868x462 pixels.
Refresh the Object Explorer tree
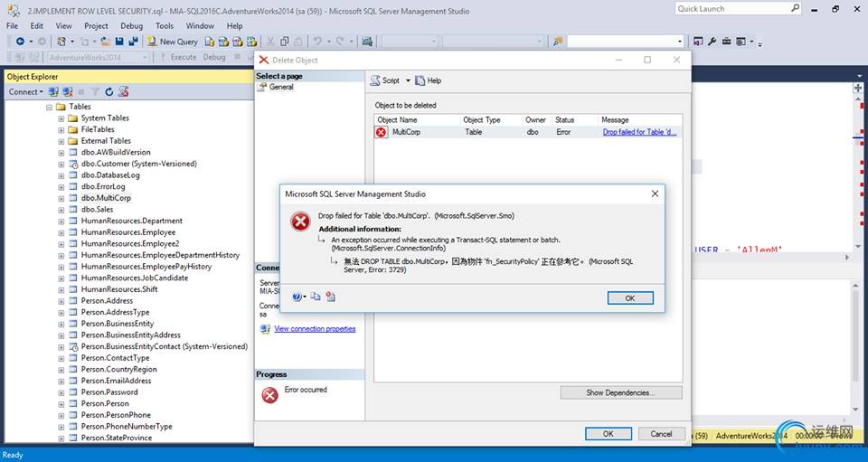(x=109, y=92)
